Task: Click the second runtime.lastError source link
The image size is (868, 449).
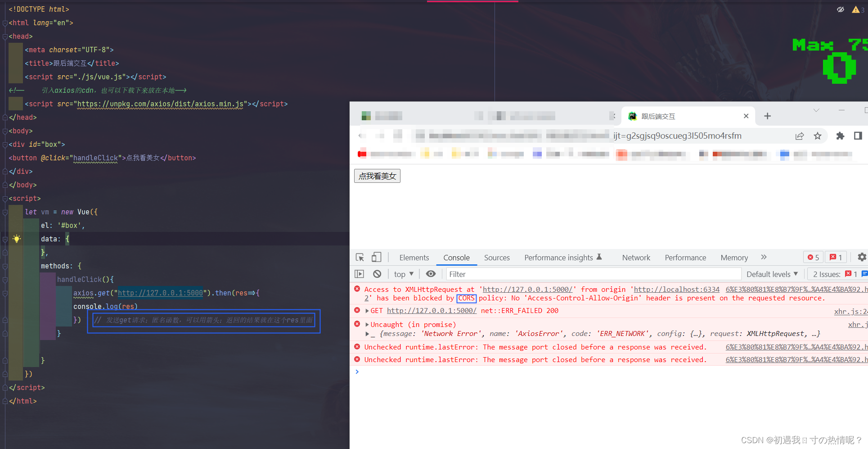Action: click(x=796, y=360)
